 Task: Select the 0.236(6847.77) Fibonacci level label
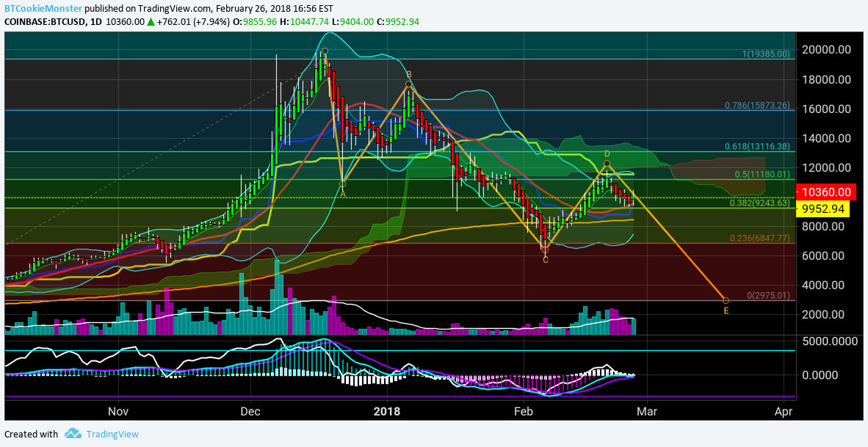759,239
